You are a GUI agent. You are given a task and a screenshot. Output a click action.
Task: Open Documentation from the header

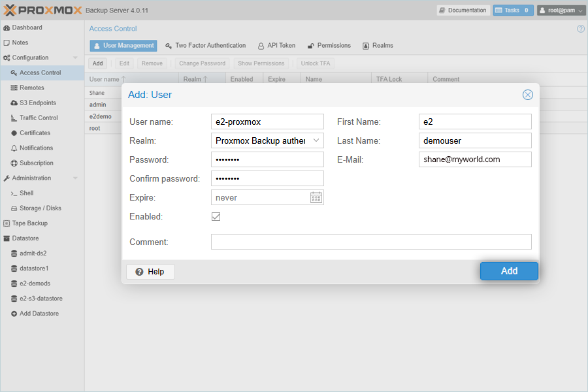(x=463, y=10)
